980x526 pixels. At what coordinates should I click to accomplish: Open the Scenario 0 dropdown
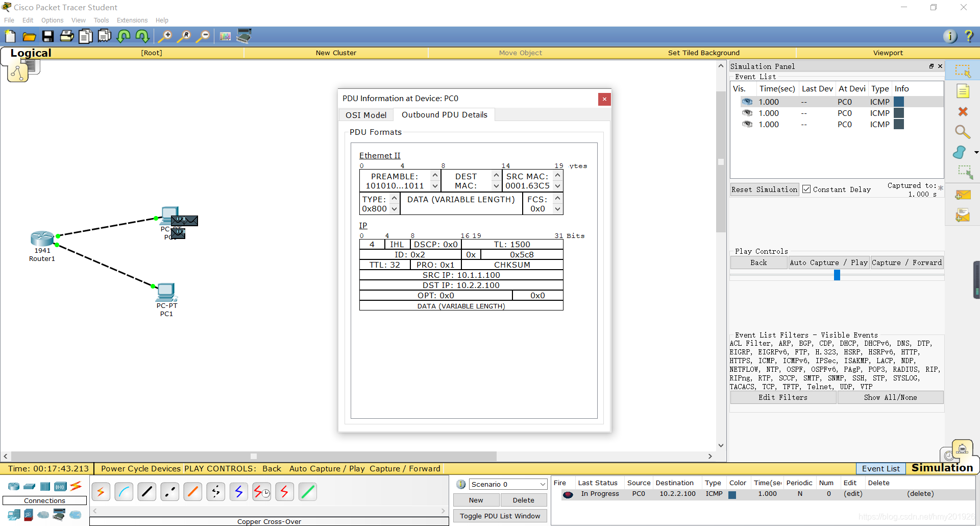[x=508, y=484]
